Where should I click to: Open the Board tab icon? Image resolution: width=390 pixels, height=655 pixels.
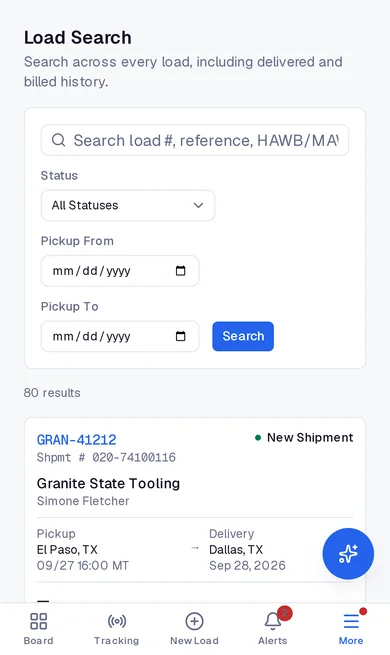click(38, 621)
